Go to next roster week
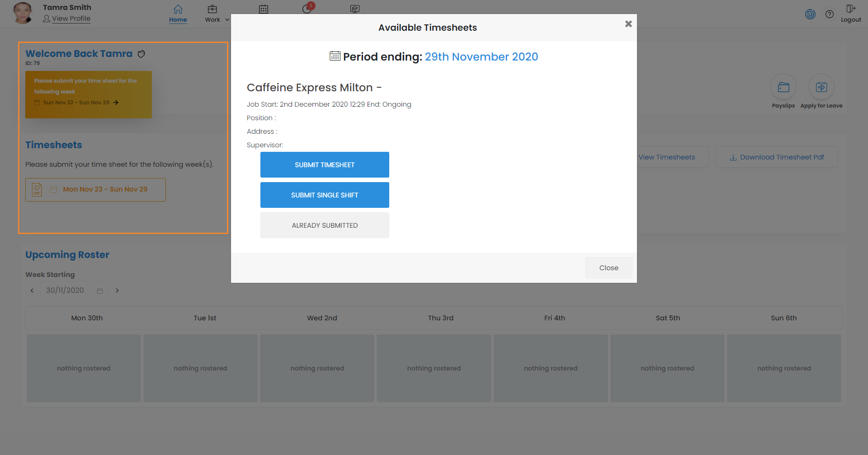This screenshot has width=868, height=455. [x=117, y=291]
